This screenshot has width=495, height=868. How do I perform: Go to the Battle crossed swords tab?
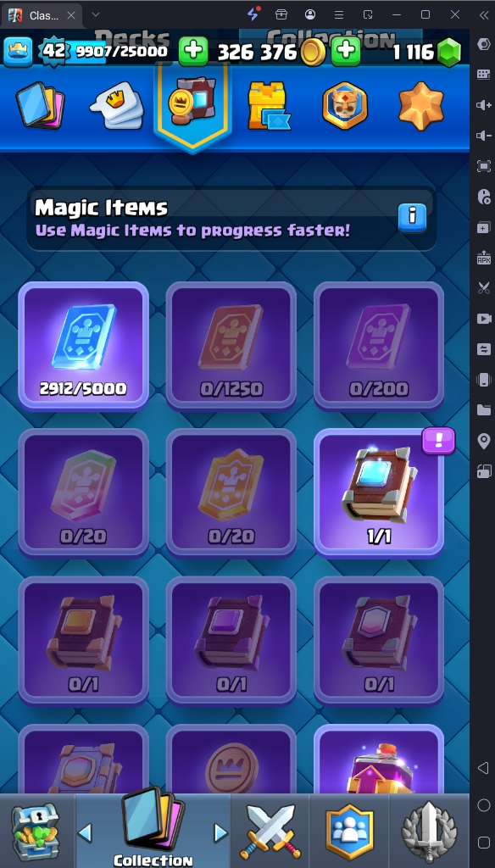(270, 831)
